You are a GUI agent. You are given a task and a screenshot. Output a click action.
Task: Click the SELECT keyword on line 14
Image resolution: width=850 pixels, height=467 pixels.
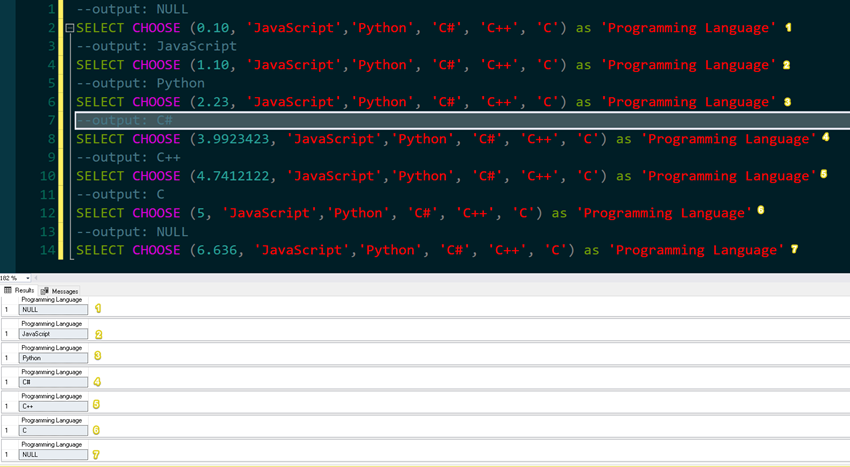pyautogui.click(x=100, y=250)
